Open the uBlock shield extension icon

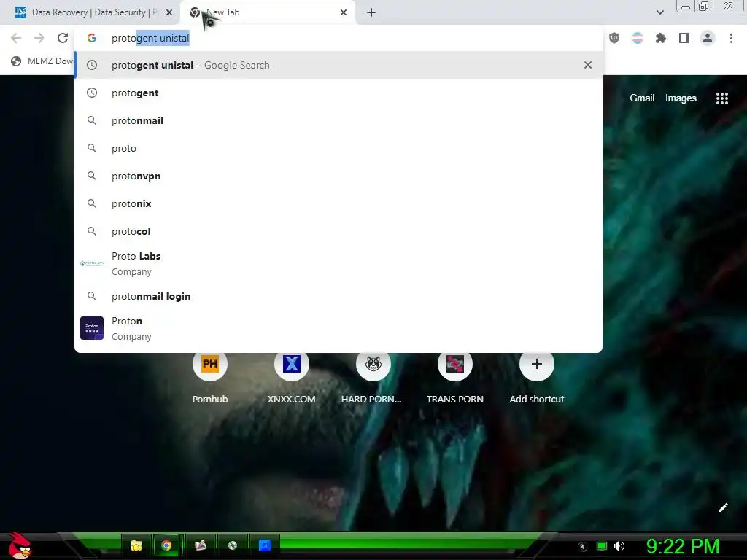[x=614, y=38]
